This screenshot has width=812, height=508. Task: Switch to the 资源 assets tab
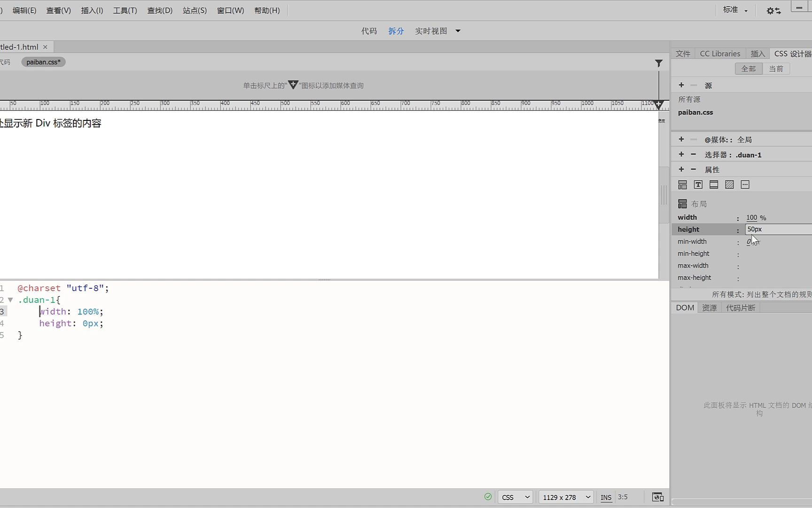(709, 308)
